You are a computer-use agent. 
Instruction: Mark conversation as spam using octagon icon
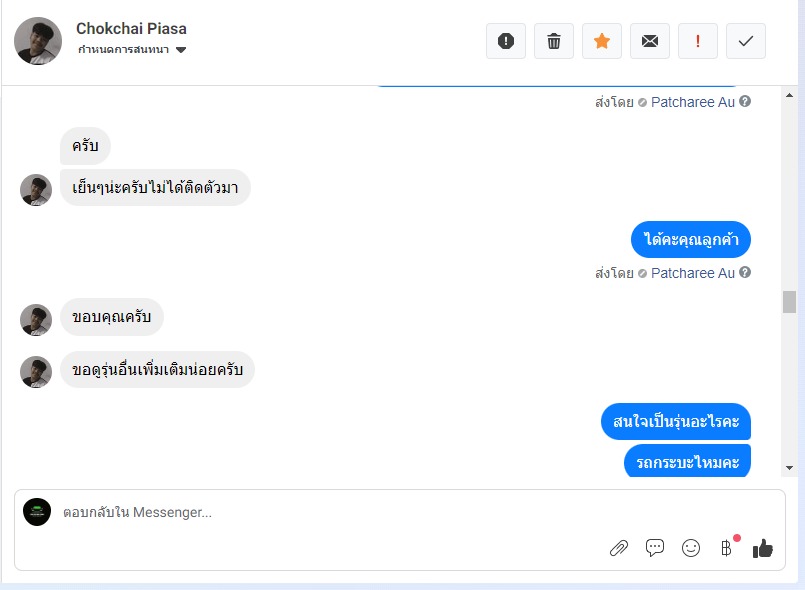(x=506, y=41)
